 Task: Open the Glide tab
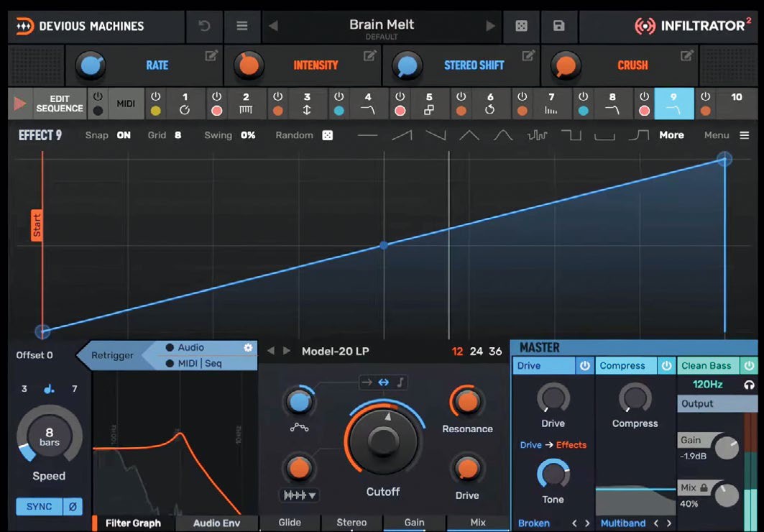pyautogui.click(x=290, y=522)
